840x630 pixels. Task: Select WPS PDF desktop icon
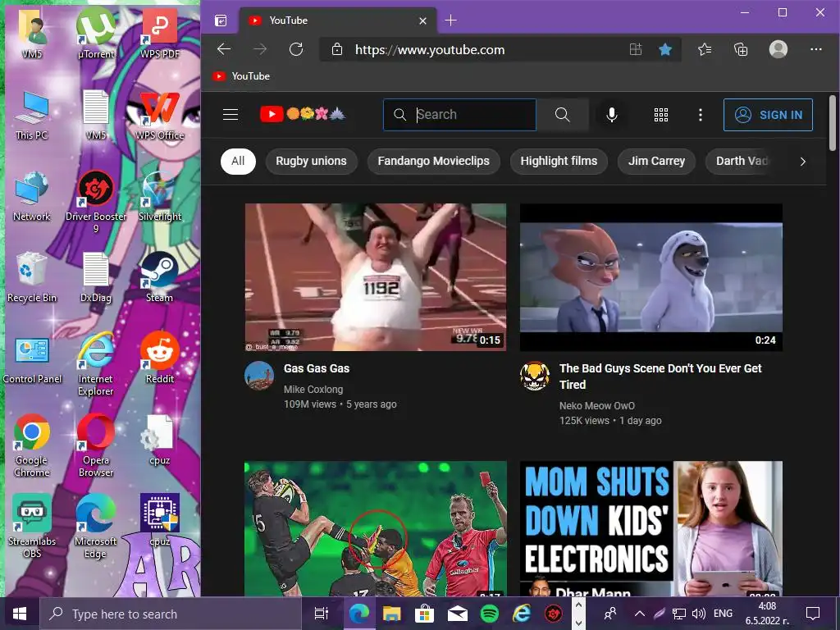coord(160,33)
